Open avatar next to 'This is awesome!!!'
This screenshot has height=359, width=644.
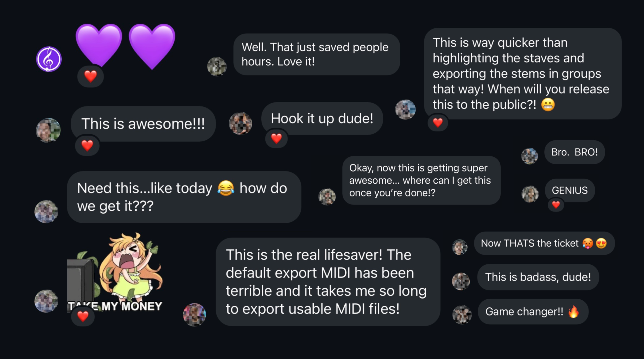pos(48,130)
